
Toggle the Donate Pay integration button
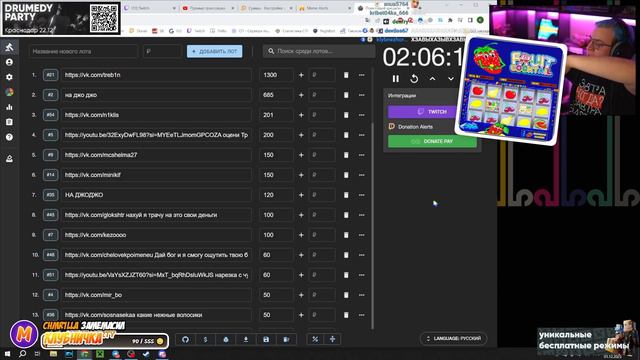432,141
